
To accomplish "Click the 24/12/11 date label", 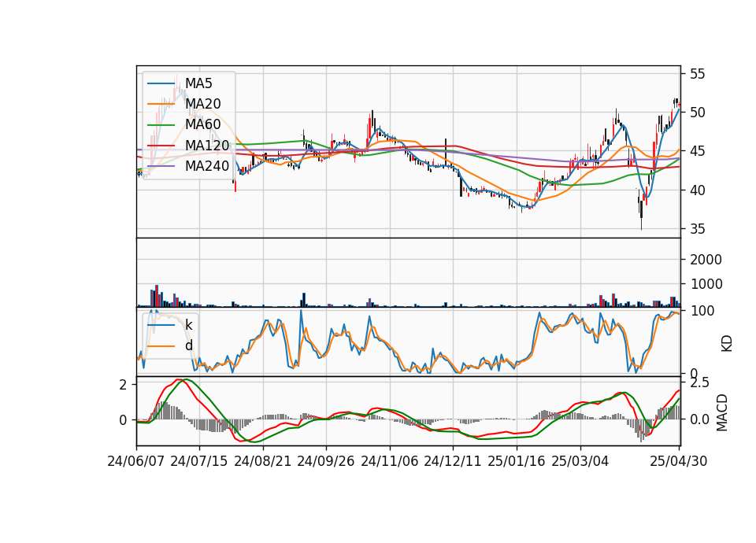I will point(453,462).
